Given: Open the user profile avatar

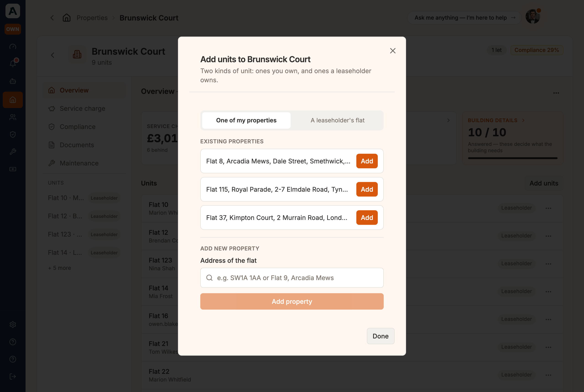Looking at the screenshot, I should click(x=533, y=17).
